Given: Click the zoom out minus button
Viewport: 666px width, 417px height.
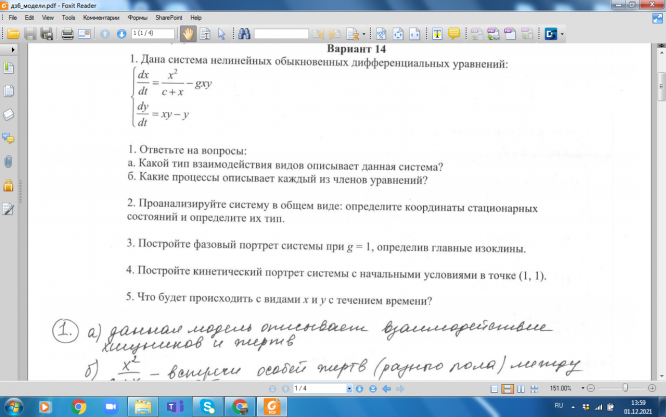Looking at the screenshot, I should [591, 388].
